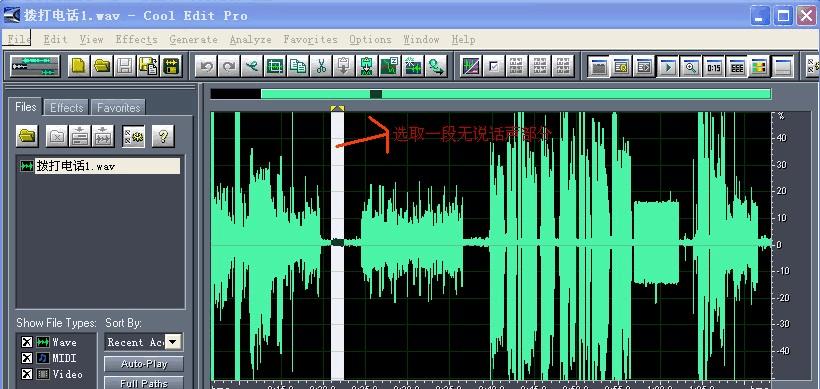Select the Files tab in organizer panel

26,107
